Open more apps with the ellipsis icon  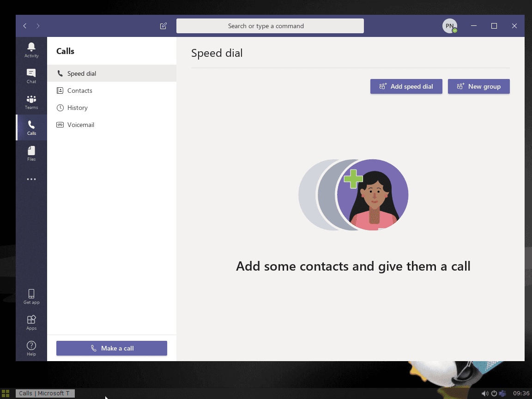31,179
